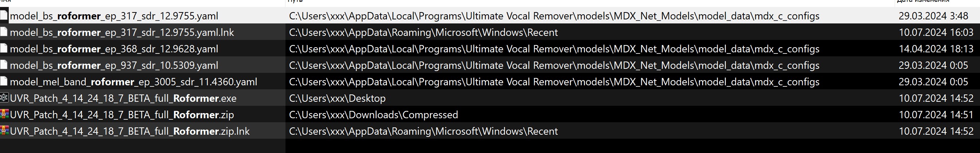Select the file name model_bs_roformer_ep_317_sdr_12.9755.yaml

coord(114,16)
